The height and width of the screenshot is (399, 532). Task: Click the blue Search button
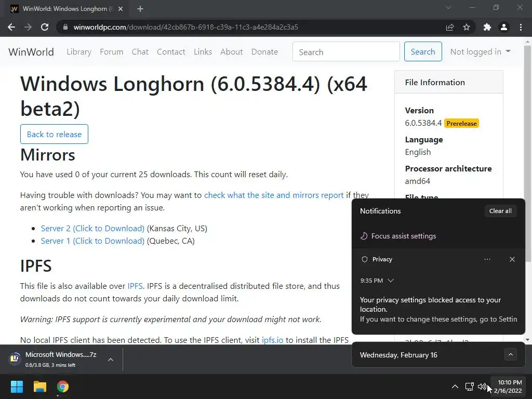pos(423,51)
